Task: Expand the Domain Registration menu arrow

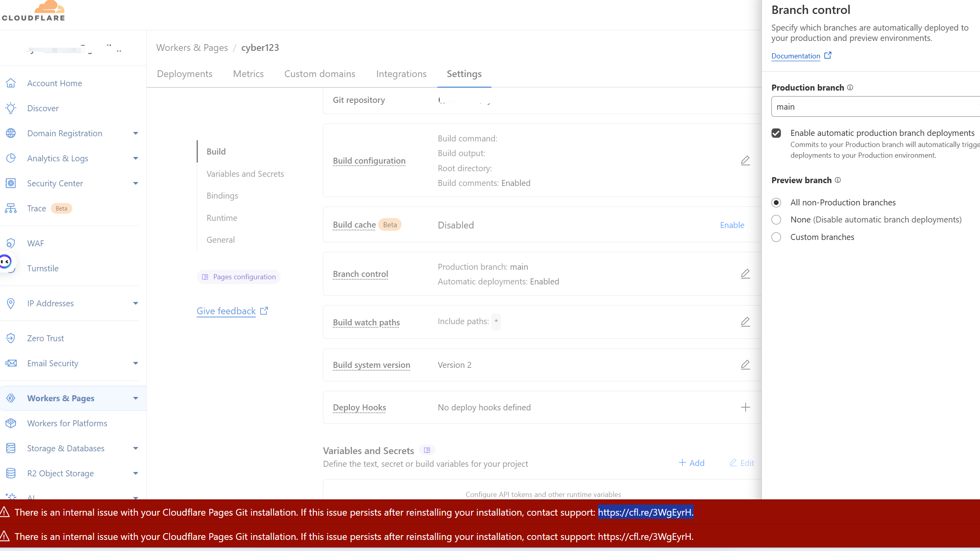Action: [x=135, y=133]
